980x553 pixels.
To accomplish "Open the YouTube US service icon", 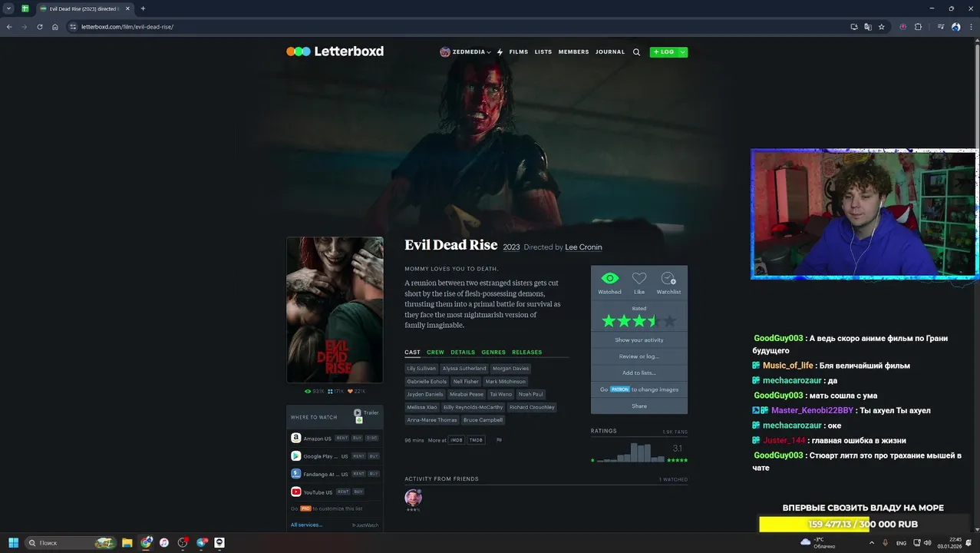I will tap(295, 492).
